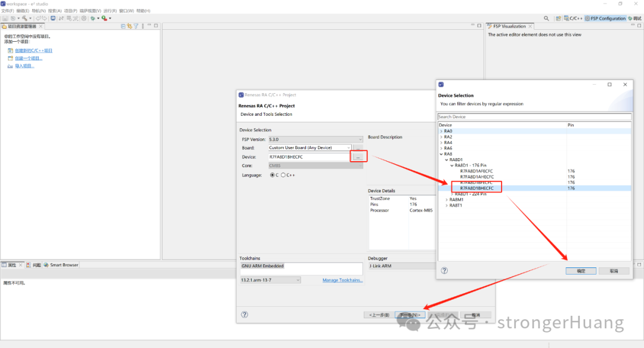Open the Board dropdown list
This screenshot has height=348, width=644.
[x=348, y=148]
